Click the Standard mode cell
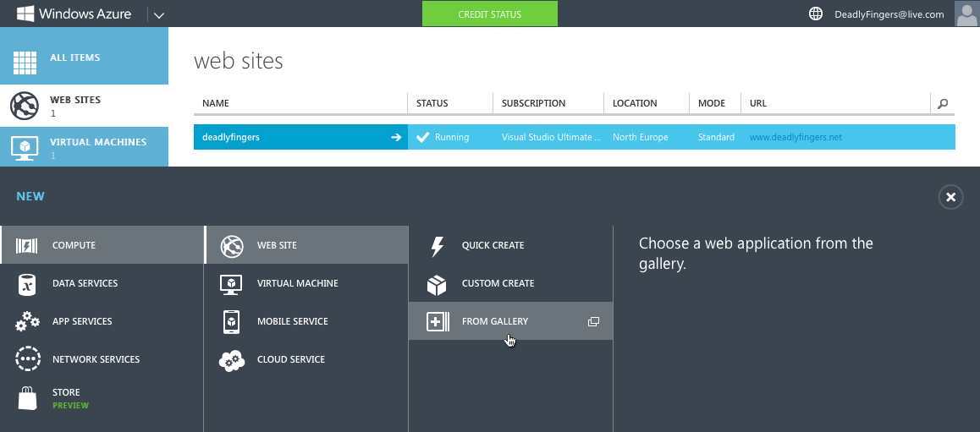The width and height of the screenshot is (980, 432). tap(716, 137)
